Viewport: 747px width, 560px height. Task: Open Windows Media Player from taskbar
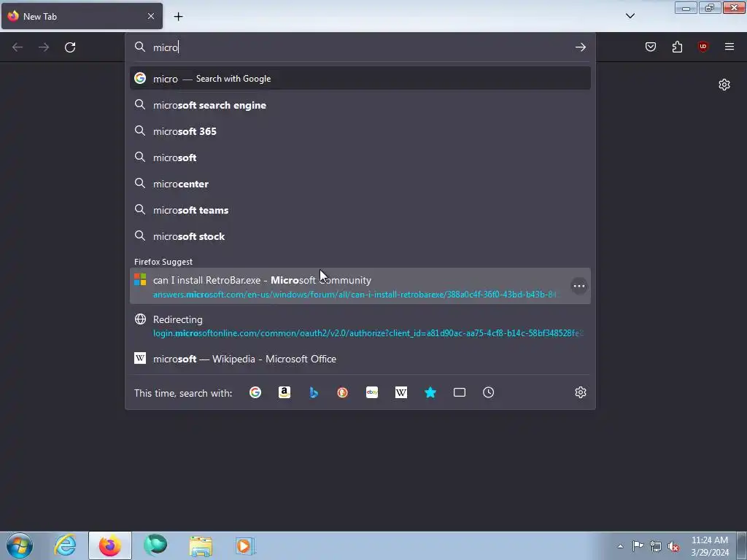245,545
